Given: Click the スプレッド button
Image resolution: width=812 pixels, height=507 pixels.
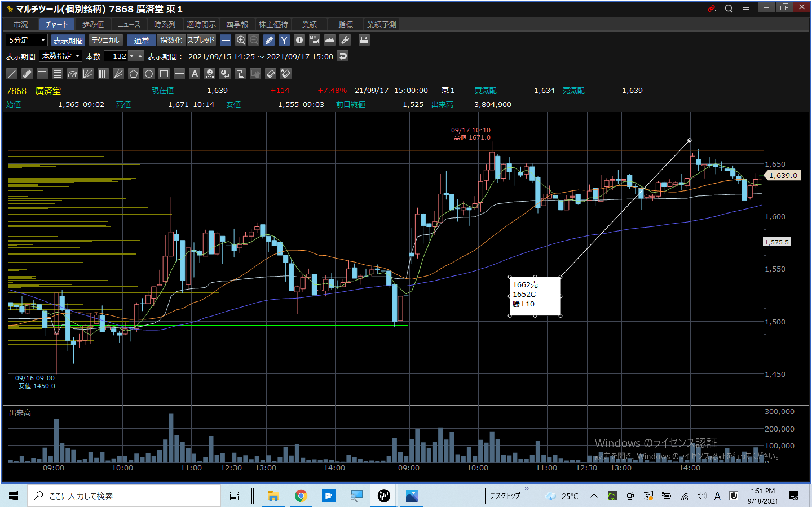Looking at the screenshot, I should [x=201, y=40].
